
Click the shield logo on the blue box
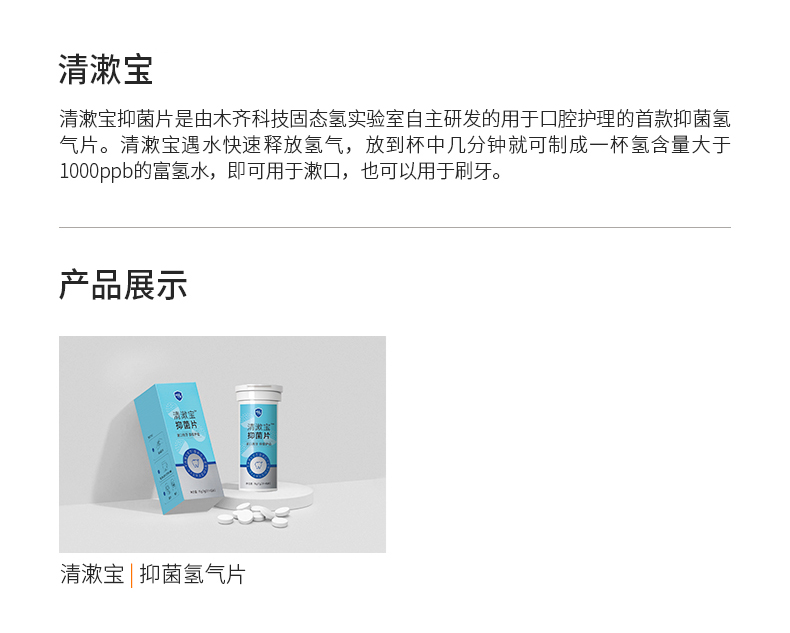(179, 396)
